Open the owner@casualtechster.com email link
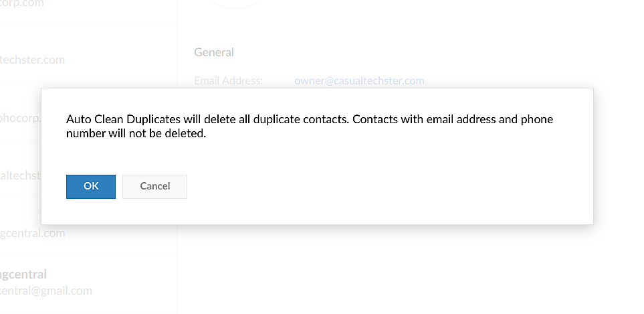This screenshot has height=314, width=644. click(359, 81)
